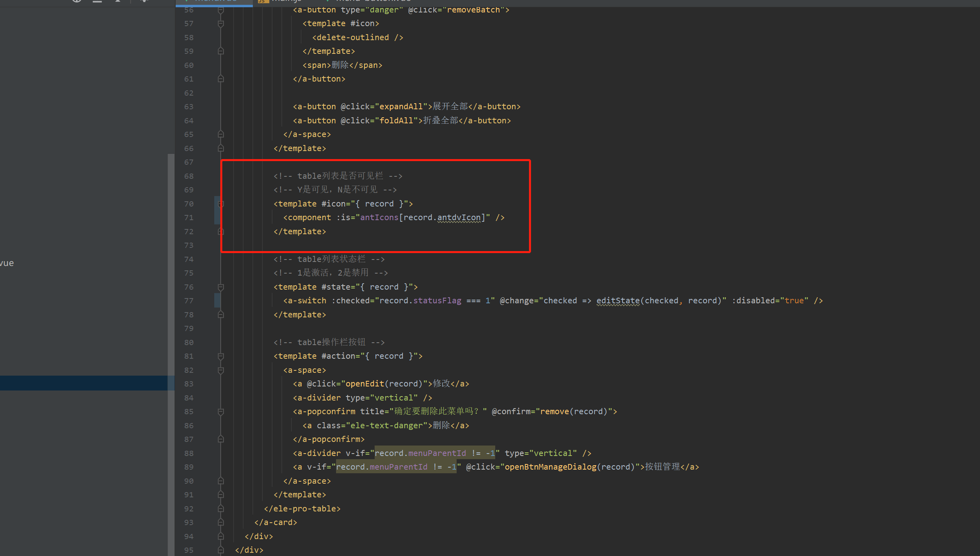This screenshot has height=556, width=980.
Task: Switch to the main.js tab
Action: point(281,1)
